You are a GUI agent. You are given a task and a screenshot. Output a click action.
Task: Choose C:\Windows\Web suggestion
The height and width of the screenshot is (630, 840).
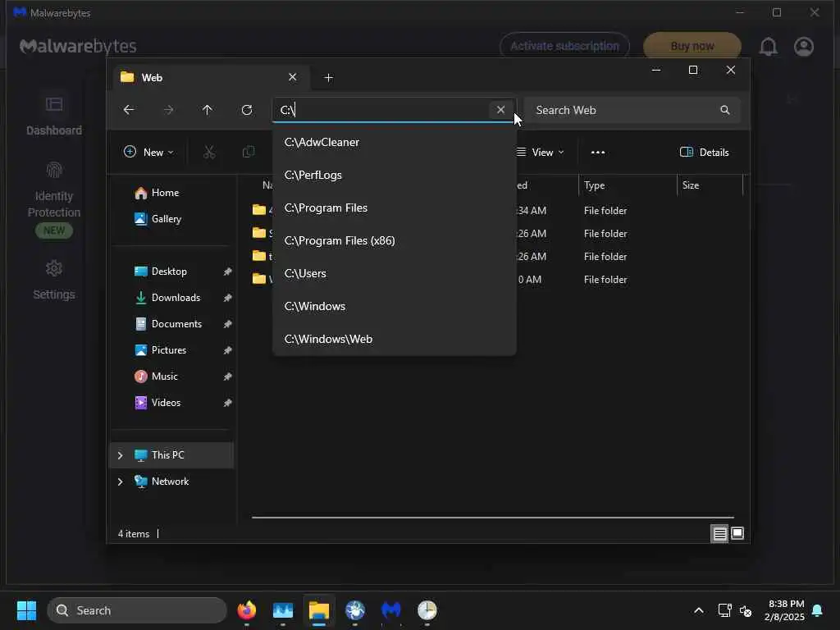(x=395, y=339)
